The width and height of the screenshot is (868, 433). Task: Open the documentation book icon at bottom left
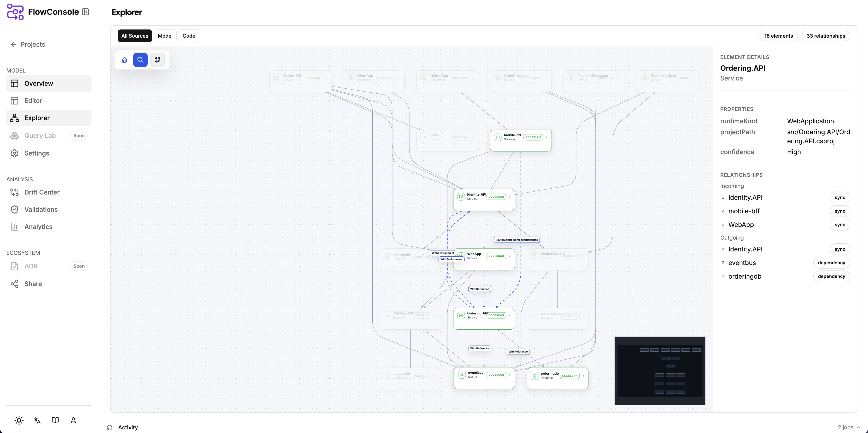click(x=55, y=420)
